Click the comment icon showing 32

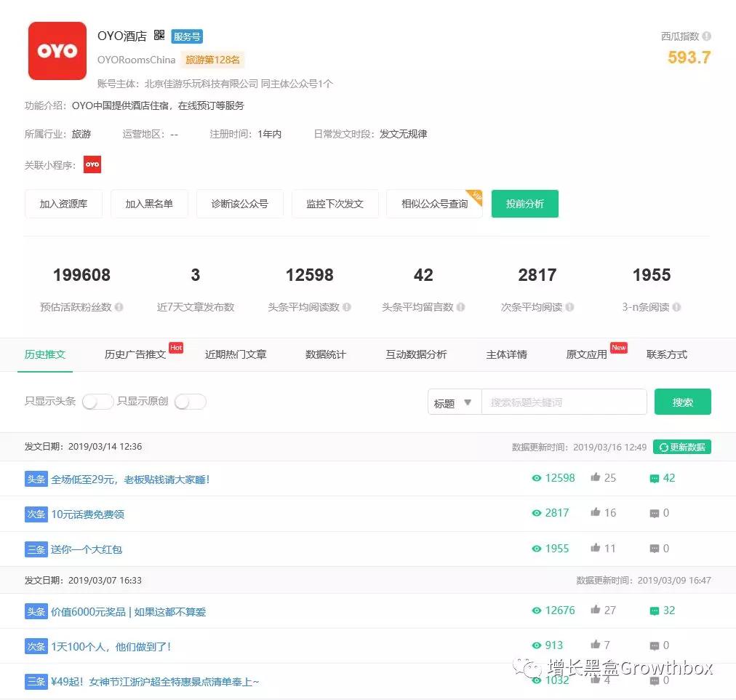click(x=654, y=611)
